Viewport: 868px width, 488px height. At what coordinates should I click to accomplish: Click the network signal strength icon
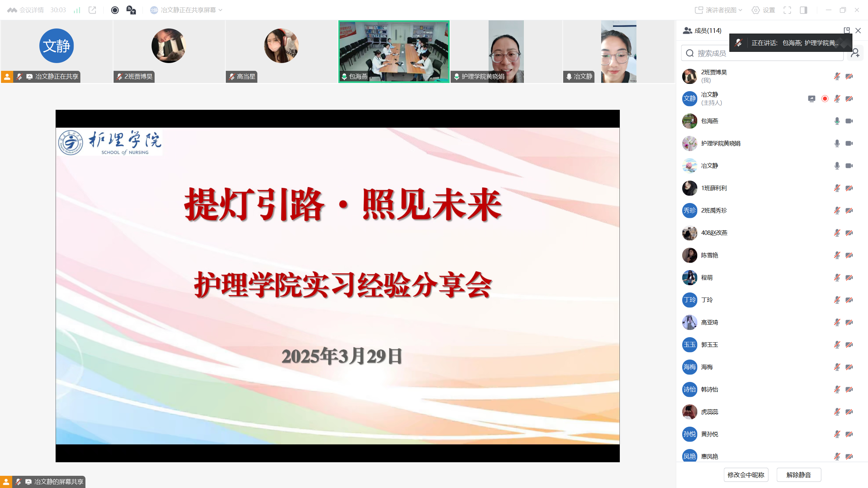(77, 10)
